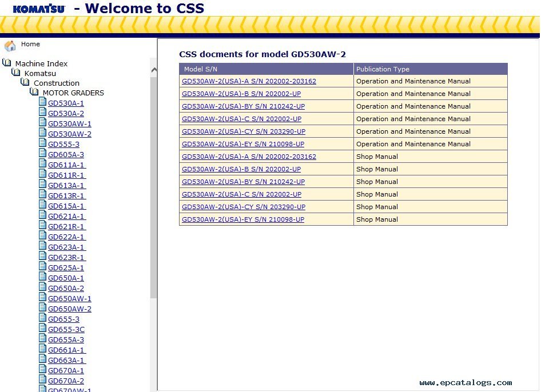Image resolution: width=541 pixels, height=392 pixels.
Task: Open model GD655-3 in tree
Action: point(64,319)
